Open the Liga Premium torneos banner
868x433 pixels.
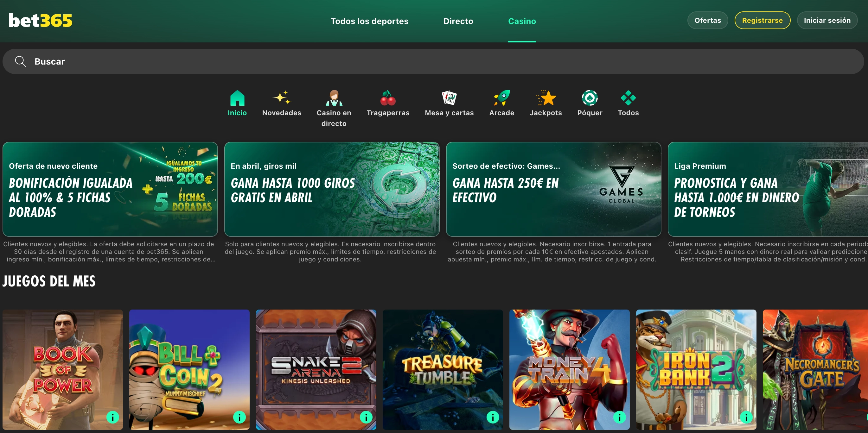point(768,189)
